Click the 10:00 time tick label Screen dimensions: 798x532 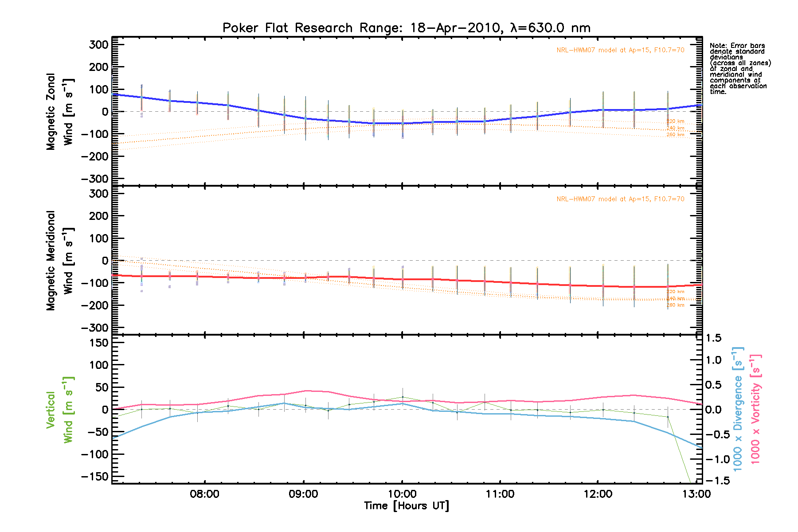(402, 494)
